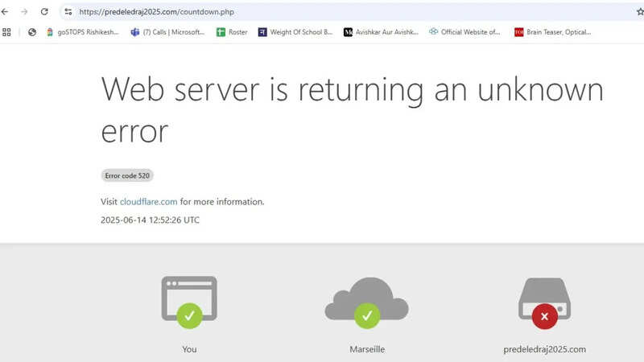The height and width of the screenshot is (362, 644).
Task: Click the predeledraj2025.com host server icon
Action: pyautogui.click(x=544, y=300)
